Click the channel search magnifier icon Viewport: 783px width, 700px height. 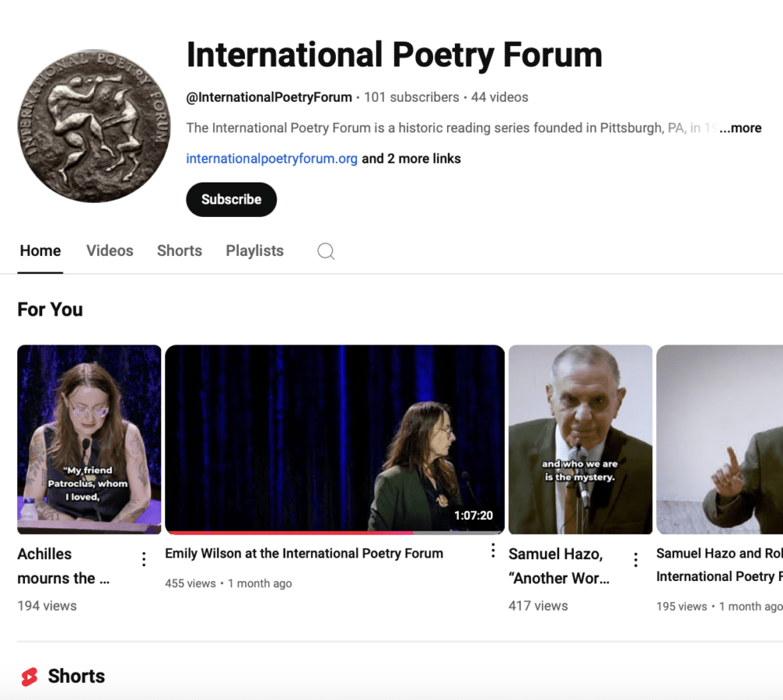pyautogui.click(x=326, y=251)
